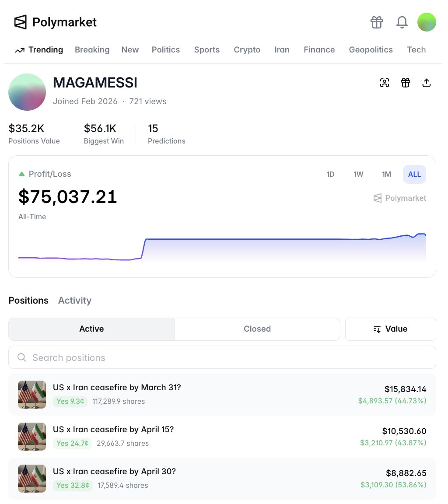
Task: Open the Iran category in navigation
Action: click(282, 49)
